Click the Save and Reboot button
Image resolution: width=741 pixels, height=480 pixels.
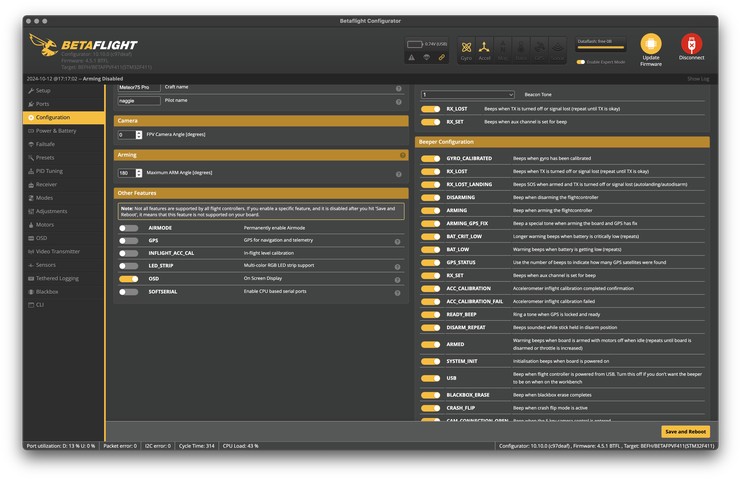click(684, 431)
